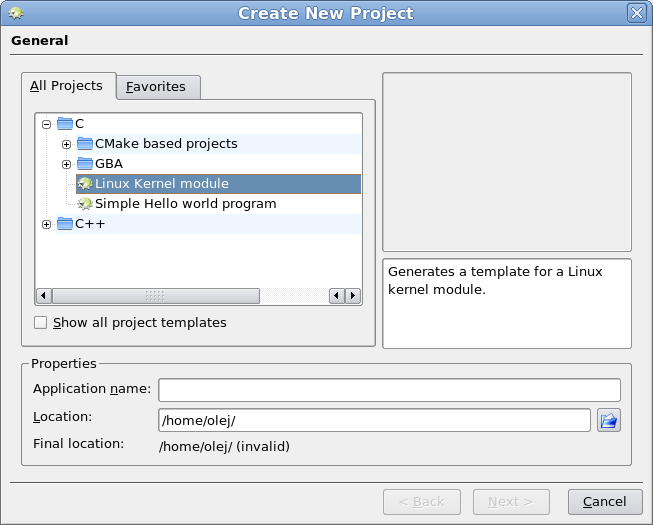The width and height of the screenshot is (653, 525).
Task: Expand the GBA tree node
Action: (x=66, y=164)
